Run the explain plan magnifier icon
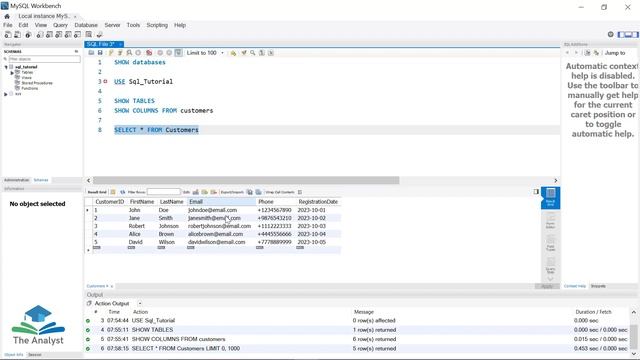 pos(129,53)
